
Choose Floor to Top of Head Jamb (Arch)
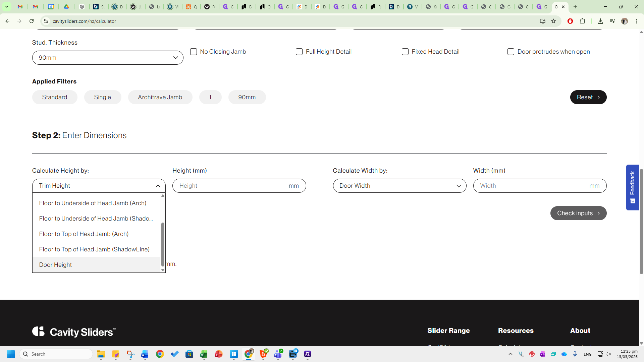(x=84, y=234)
